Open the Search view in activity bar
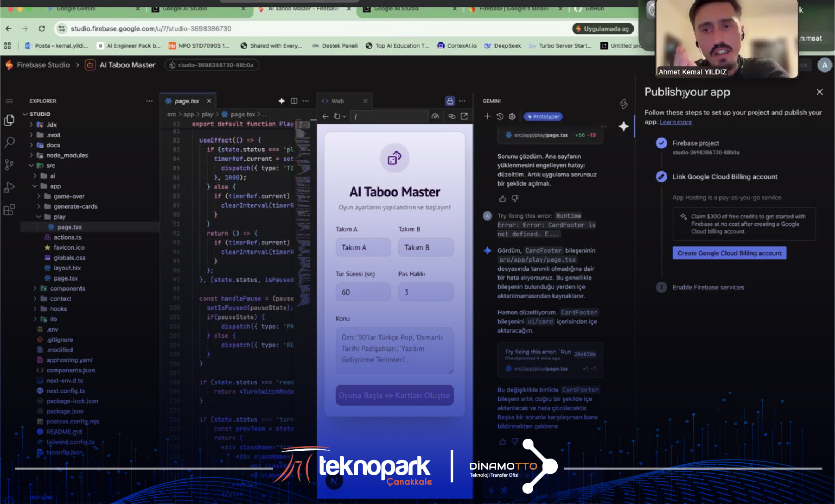Image resolution: width=835 pixels, height=504 pixels. (9, 142)
